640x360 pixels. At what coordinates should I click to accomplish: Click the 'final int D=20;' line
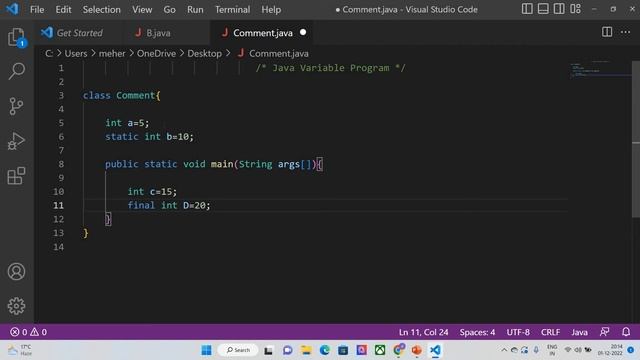click(169, 205)
